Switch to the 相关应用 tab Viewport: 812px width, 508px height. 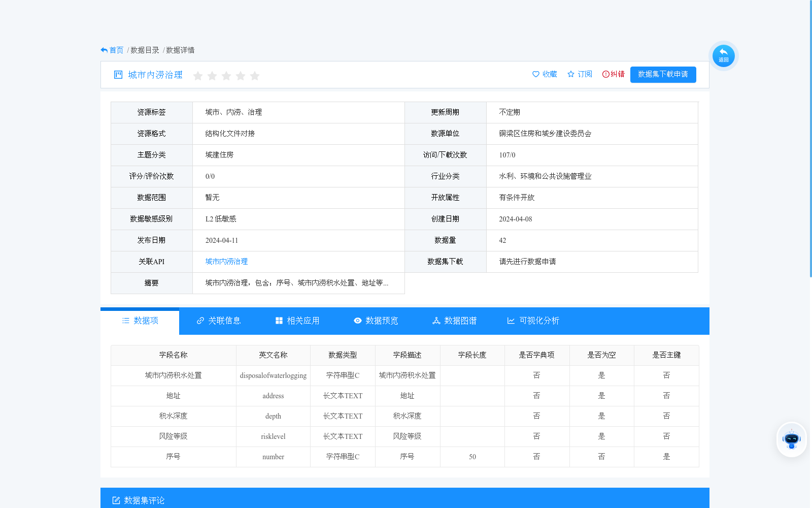click(x=297, y=321)
